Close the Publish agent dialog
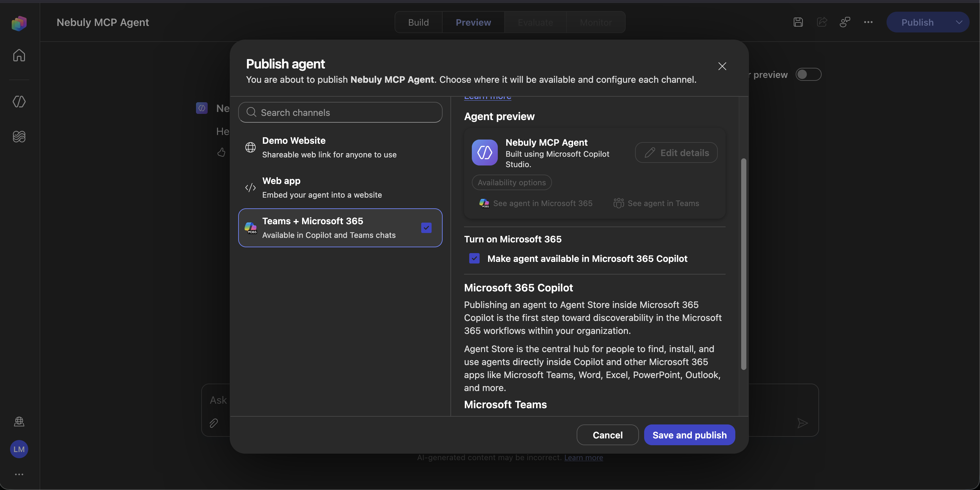This screenshot has width=980, height=490. point(722,66)
